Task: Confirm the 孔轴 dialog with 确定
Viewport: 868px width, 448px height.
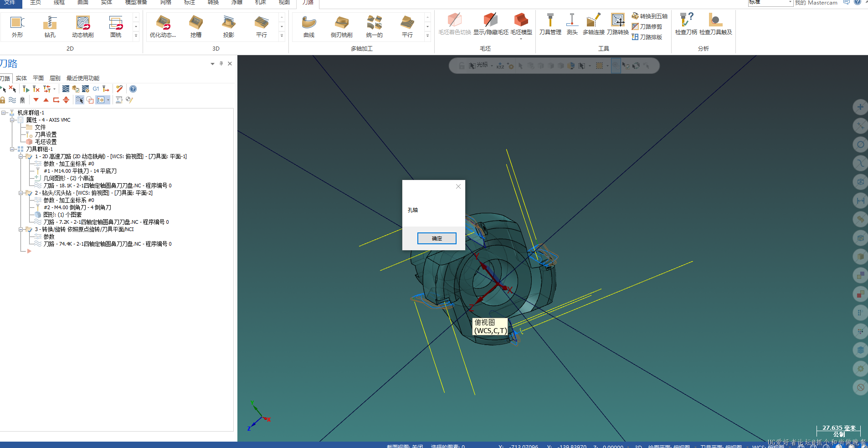Action: pos(437,238)
